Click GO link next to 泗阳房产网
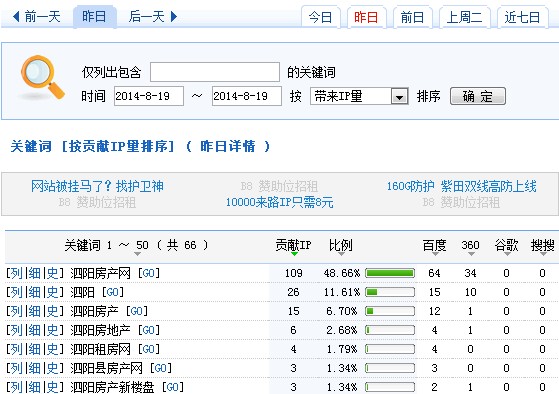Screen dimensions: 559x394 coord(149,273)
